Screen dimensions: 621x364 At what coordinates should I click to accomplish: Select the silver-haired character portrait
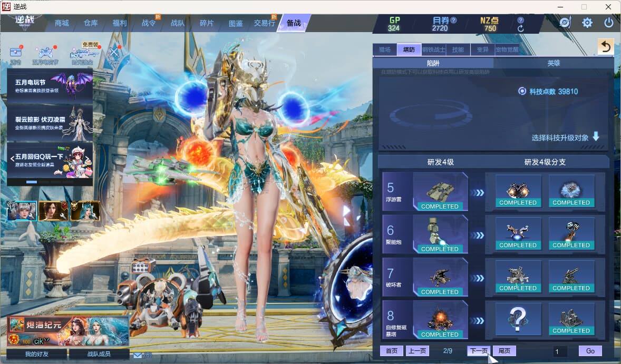pos(22,211)
